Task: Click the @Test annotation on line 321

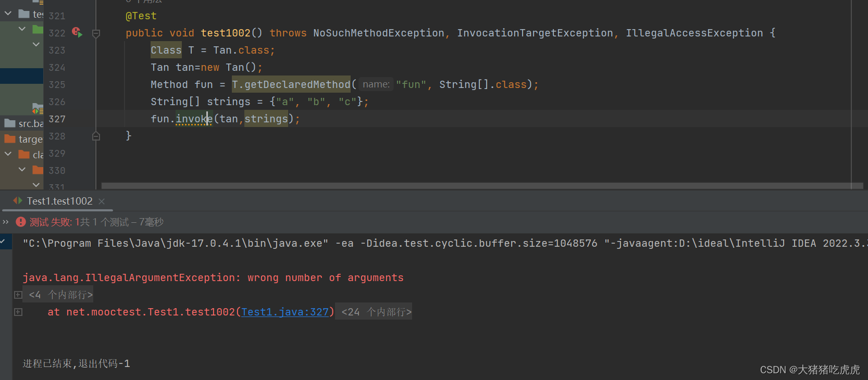Action: click(x=141, y=16)
